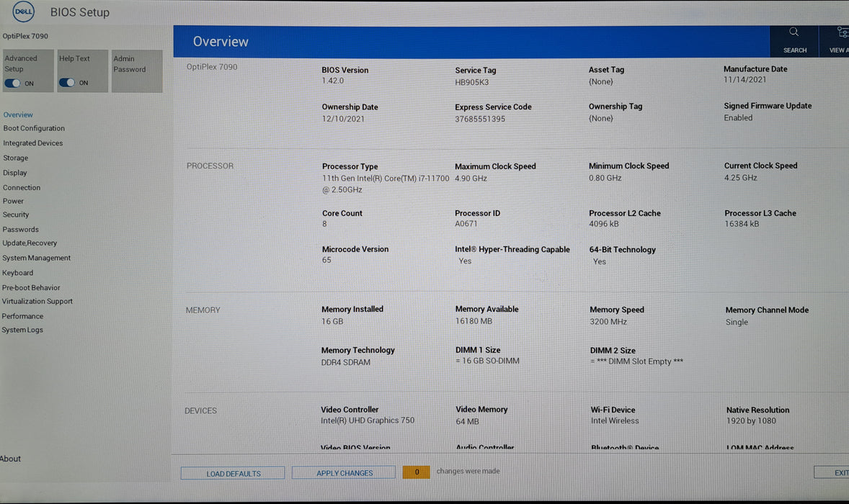Click the DEVICES section heading
The width and height of the screenshot is (849, 504).
tap(200, 411)
